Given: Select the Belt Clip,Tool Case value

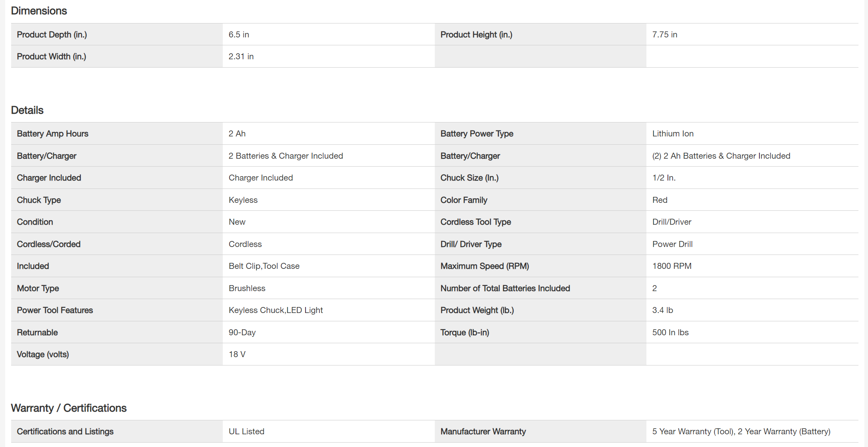Looking at the screenshot, I should click(x=264, y=266).
